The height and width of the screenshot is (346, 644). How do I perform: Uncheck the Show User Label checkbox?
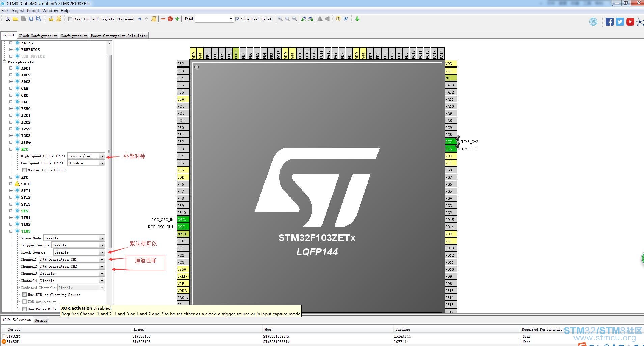point(237,19)
